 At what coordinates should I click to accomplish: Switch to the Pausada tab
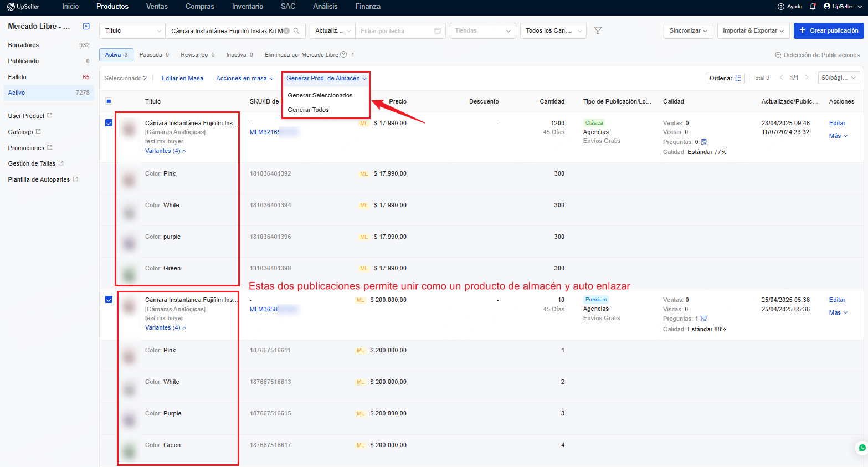[154, 55]
